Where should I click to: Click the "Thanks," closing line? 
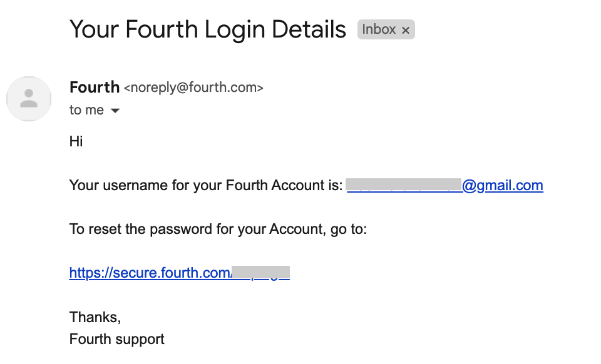95,317
